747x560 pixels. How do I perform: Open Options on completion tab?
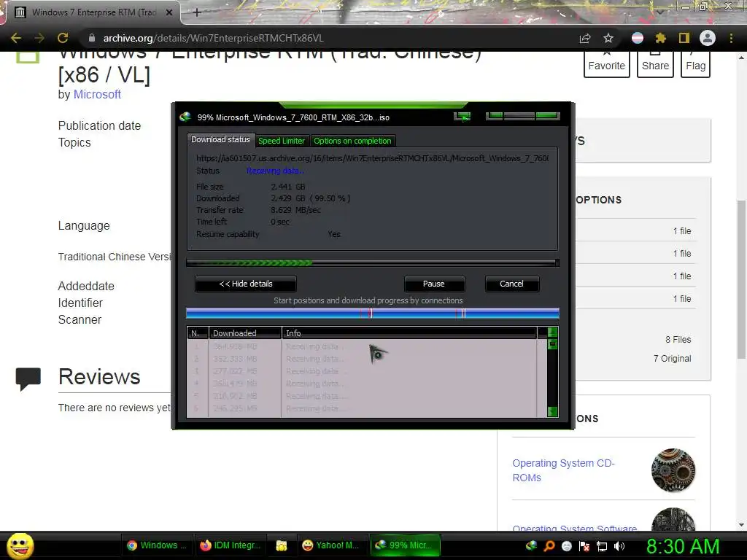point(352,141)
